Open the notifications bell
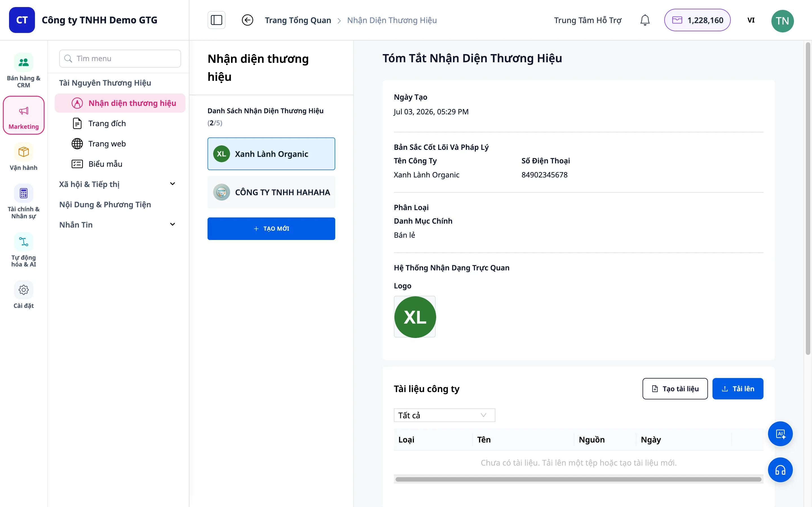812x507 pixels. pyautogui.click(x=645, y=20)
